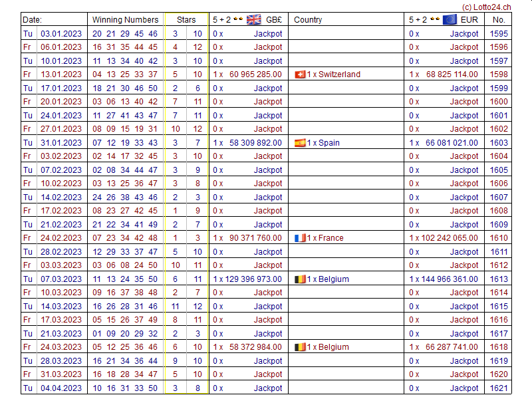Click the Country column header
The image size is (532, 399).
(308, 20)
